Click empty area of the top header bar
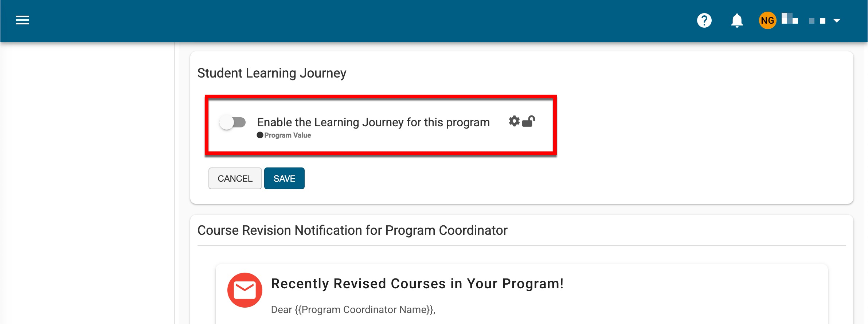The height and width of the screenshot is (324, 868). pyautogui.click(x=364, y=20)
